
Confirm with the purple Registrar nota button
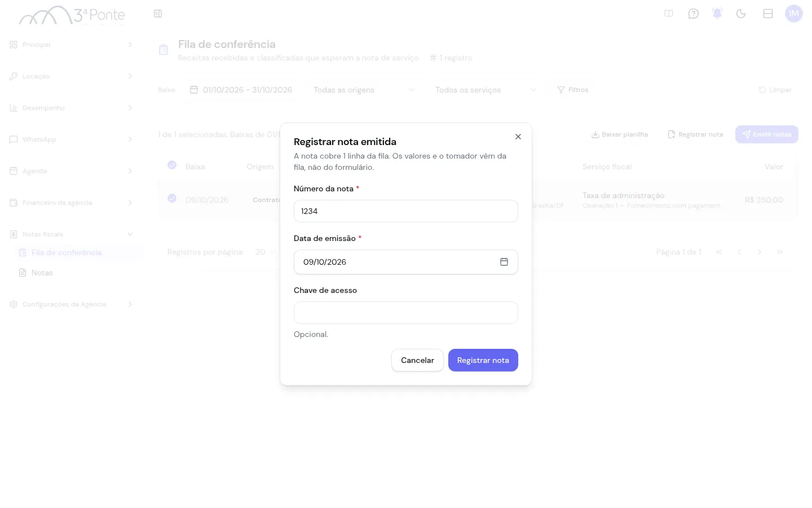point(483,360)
